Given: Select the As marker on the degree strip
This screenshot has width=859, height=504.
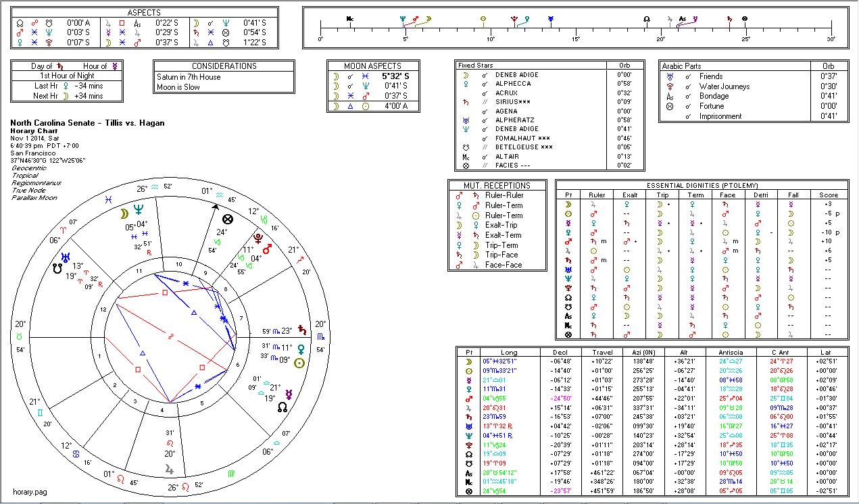Looking at the screenshot, I should tap(683, 19).
